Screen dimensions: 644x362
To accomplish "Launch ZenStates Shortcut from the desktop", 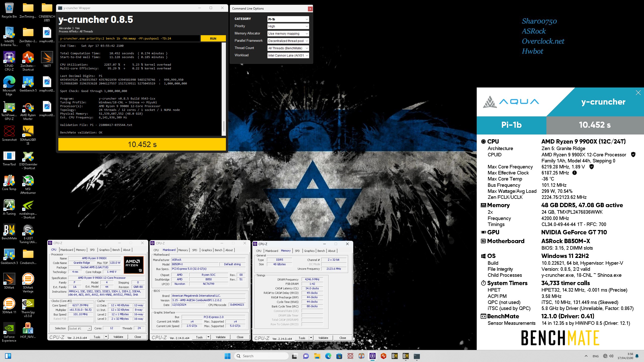I will click(28, 61).
